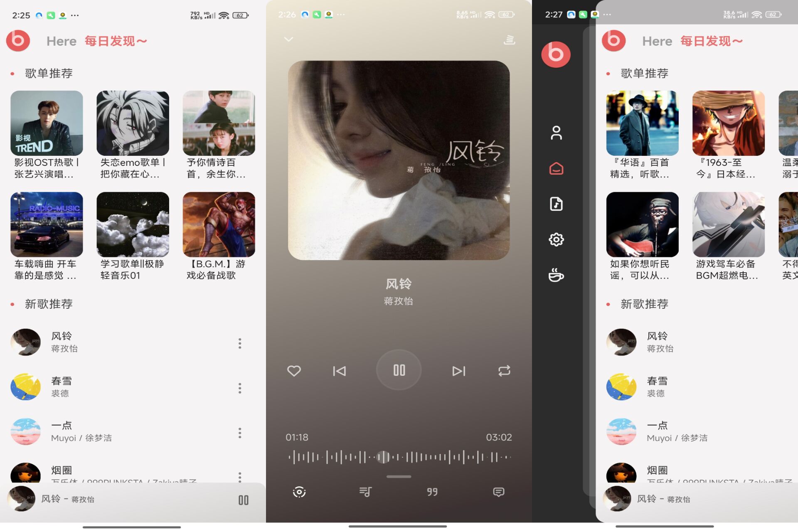Screen dimensions: 798x532
Task: Seek within the waveform progress bar
Action: [399, 457]
